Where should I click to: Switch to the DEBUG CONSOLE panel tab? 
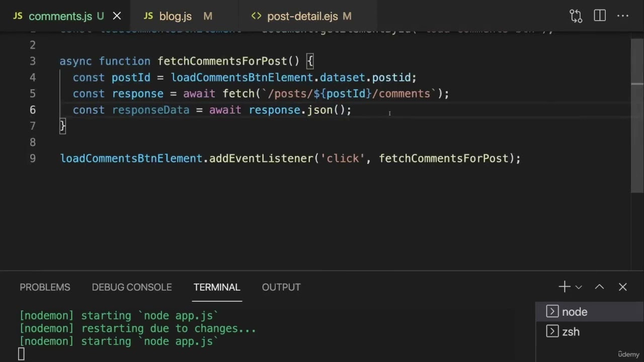pyautogui.click(x=132, y=287)
